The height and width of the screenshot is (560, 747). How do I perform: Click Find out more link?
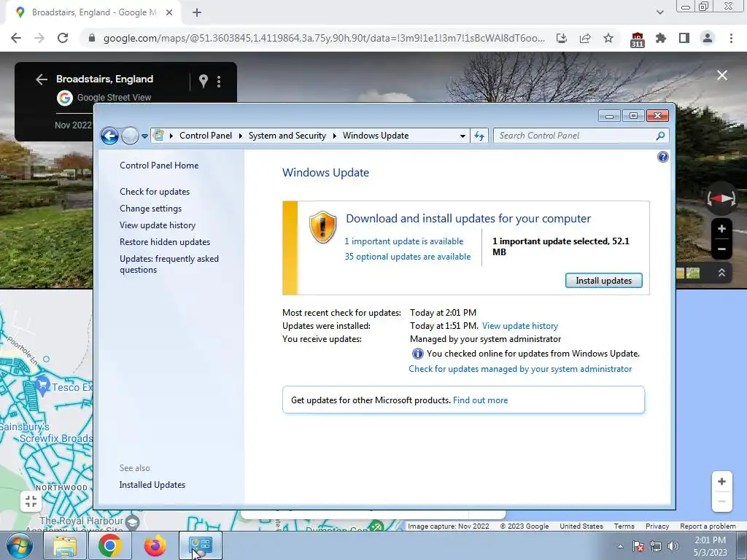coord(480,400)
